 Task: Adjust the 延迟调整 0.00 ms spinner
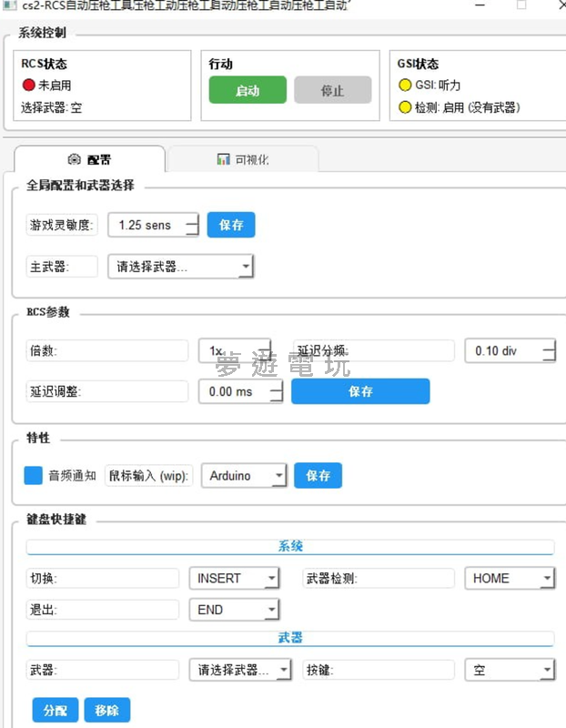[240, 391]
